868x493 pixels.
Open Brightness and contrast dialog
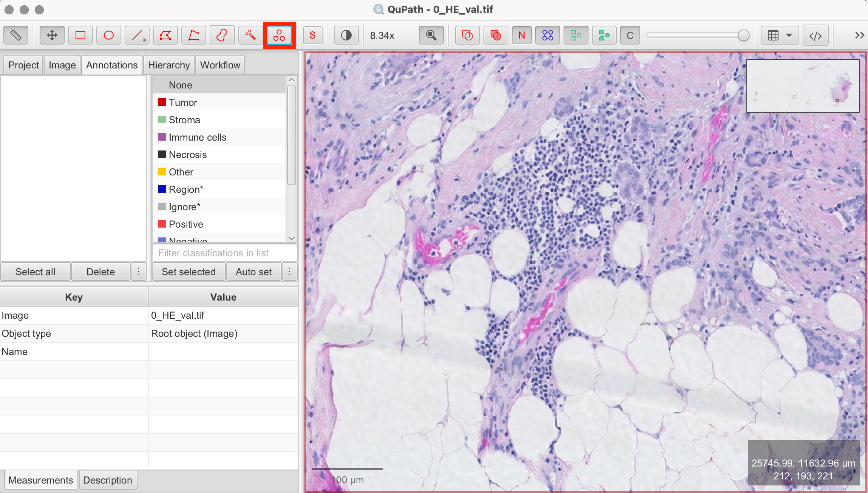pyautogui.click(x=346, y=36)
